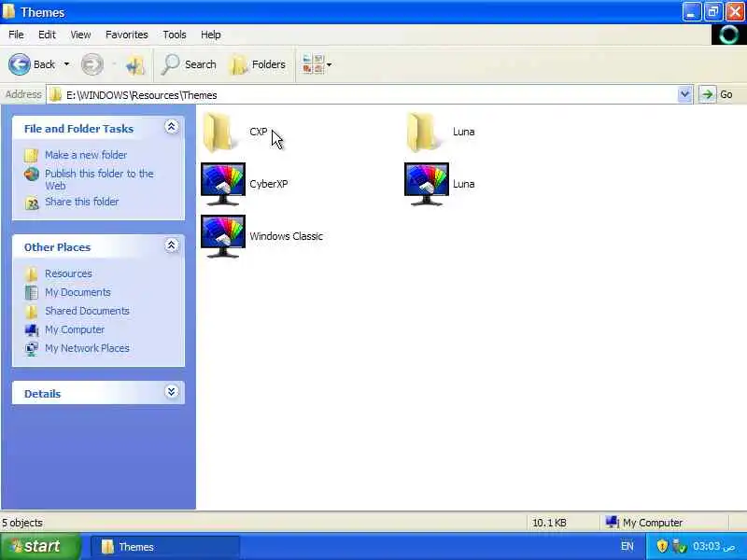Open the File menu

pyautogui.click(x=16, y=35)
